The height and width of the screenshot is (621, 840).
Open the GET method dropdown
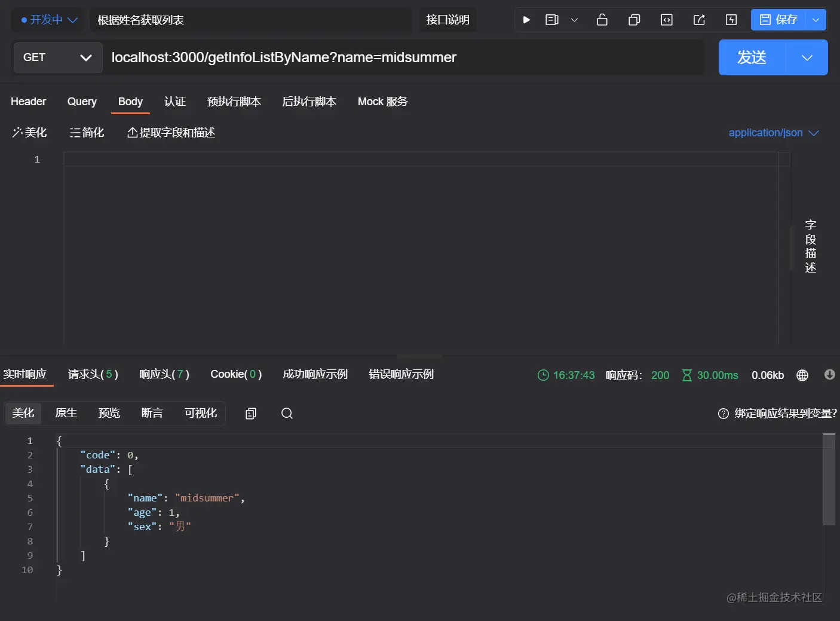[x=57, y=57]
